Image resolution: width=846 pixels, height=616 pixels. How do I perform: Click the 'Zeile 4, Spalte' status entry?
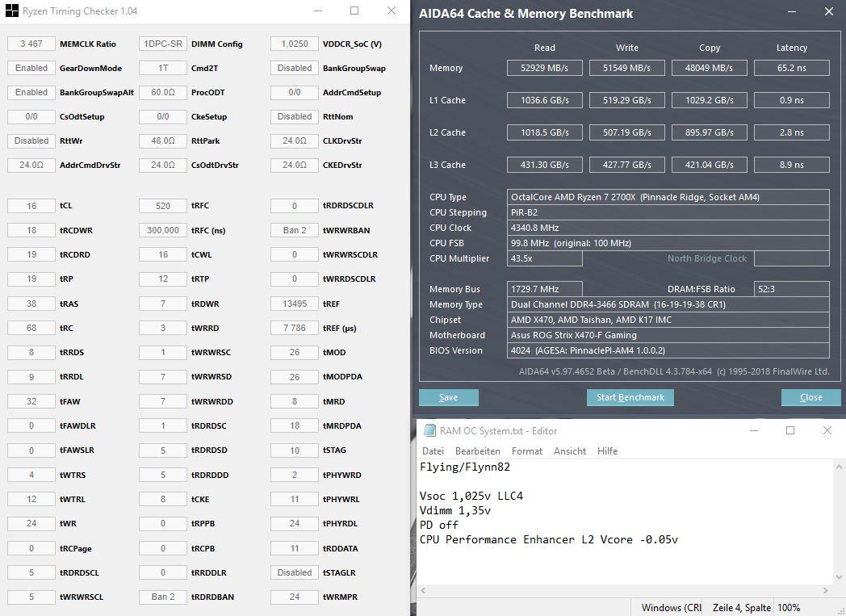coord(741,608)
